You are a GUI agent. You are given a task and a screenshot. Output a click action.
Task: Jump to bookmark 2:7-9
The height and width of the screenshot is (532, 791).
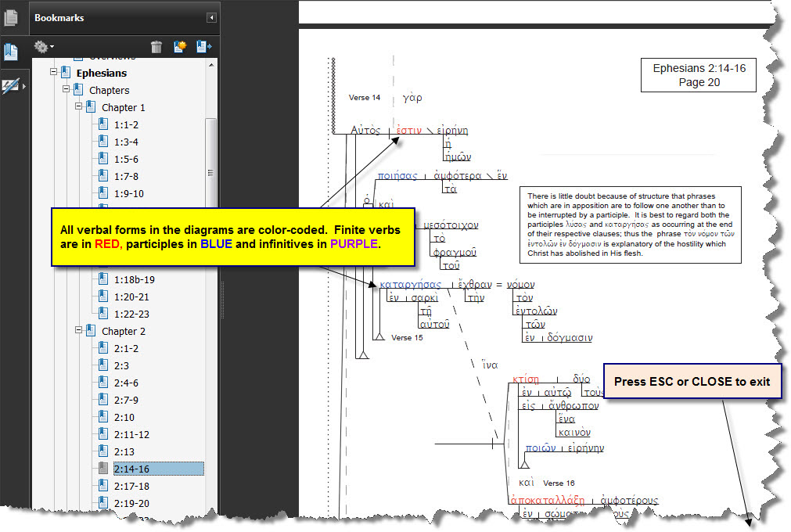(x=125, y=400)
